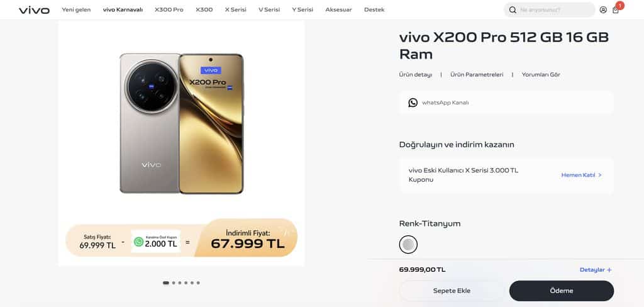The height and width of the screenshot is (307, 644).
Task: Click the Ödeme button
Action: 562,291
